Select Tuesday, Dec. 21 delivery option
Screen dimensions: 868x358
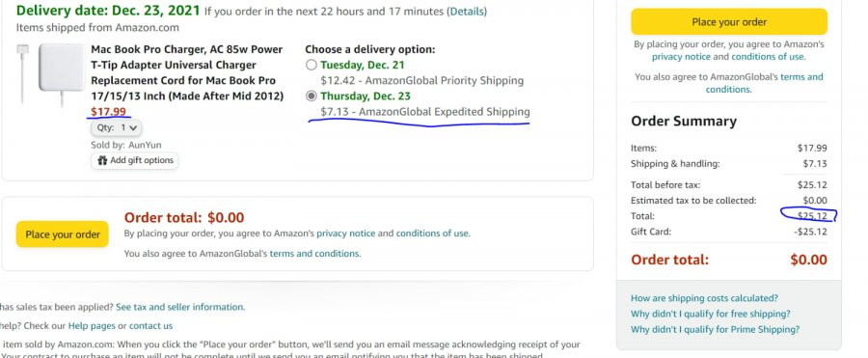coord(312,65)
